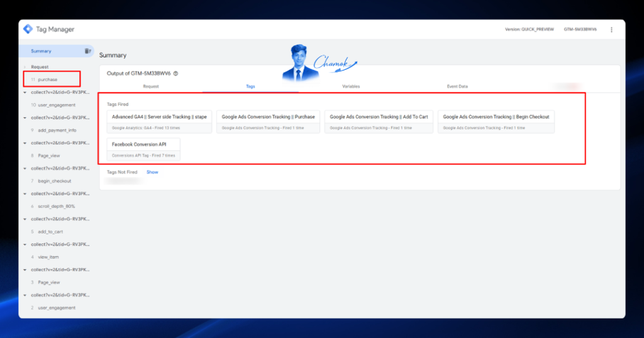The width and height of the screenshot is (644, 338).
Task: Show the Tags Not Fired list
Action: tap(152, 172)
